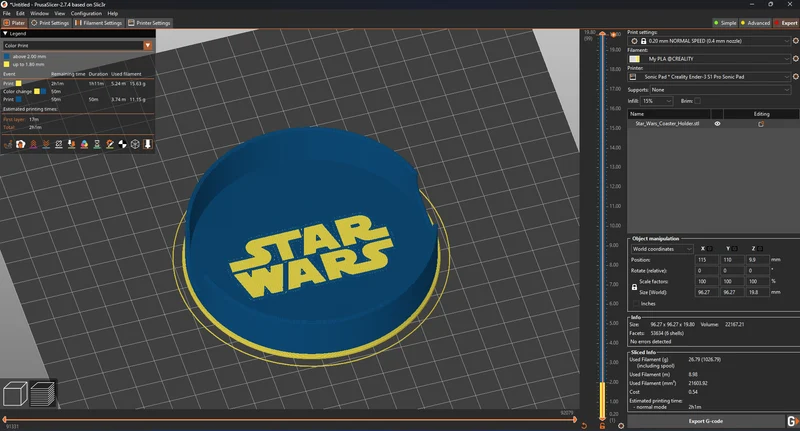Click the Size Z field showing 19.8
Screen dimensions: 800x431
tap(757, 292)
